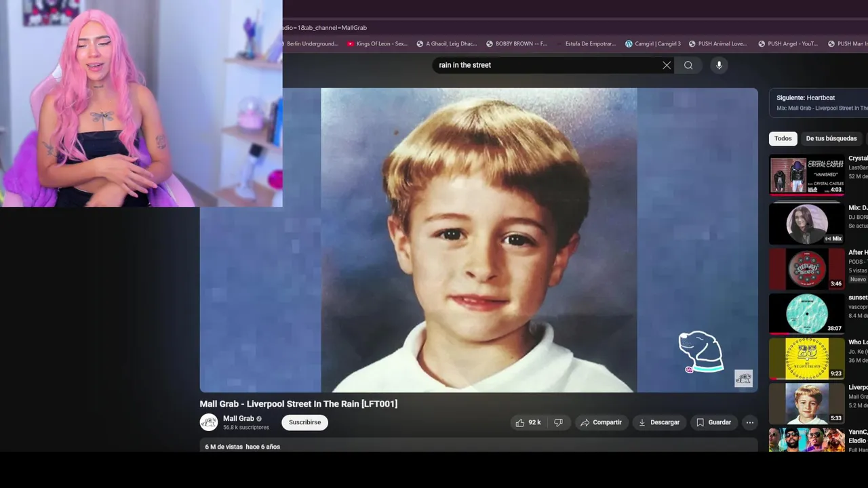The width and height of the screenshot is (868, 488).
Task: Play the 3:46 After H video thumbnail
Action: pos(807,269)
